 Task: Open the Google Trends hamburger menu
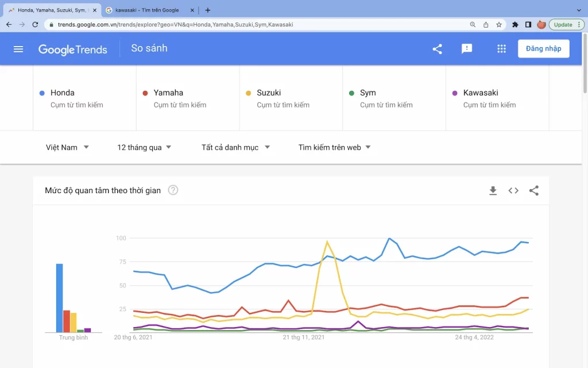pyautogui.click(x=18, y=49)
